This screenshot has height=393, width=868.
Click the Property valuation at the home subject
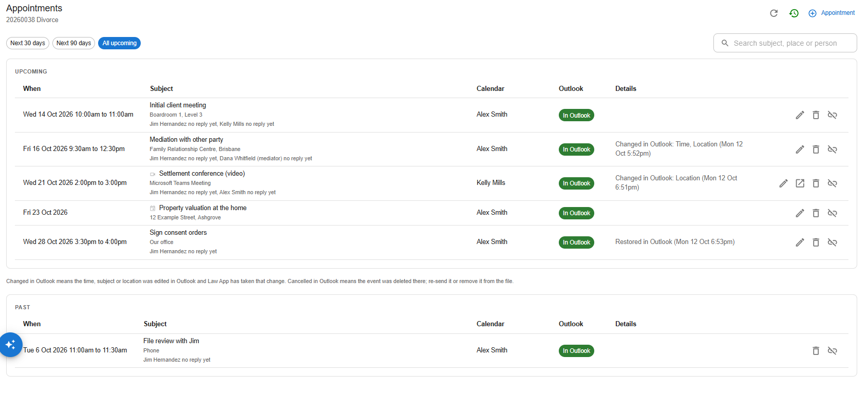point(203,208)
